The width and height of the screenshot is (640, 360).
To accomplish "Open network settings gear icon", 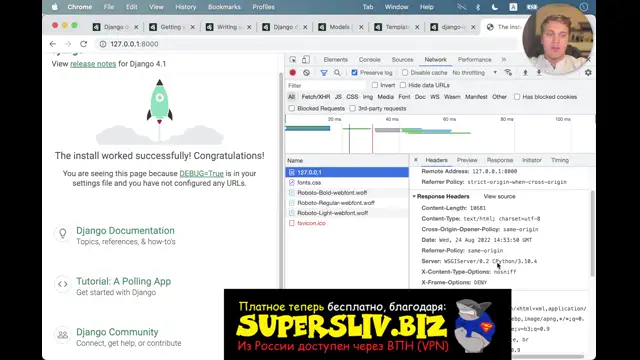I will [x=588, y=73].
